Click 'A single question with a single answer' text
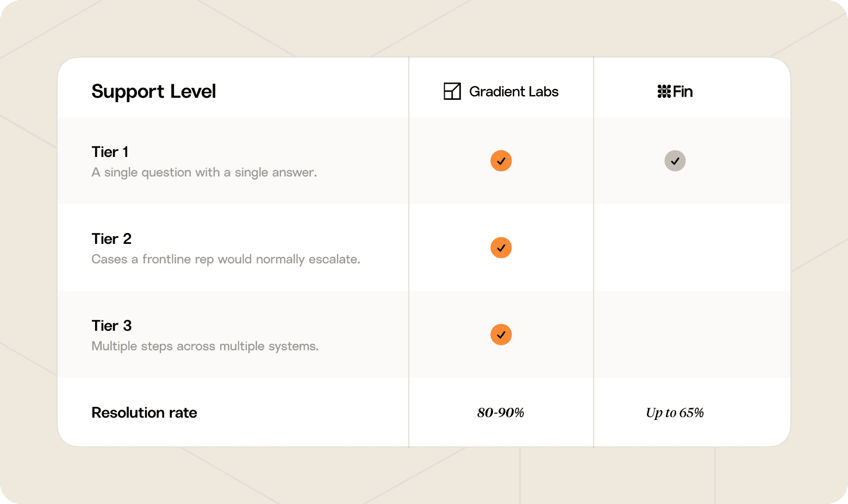 (204, 173)
